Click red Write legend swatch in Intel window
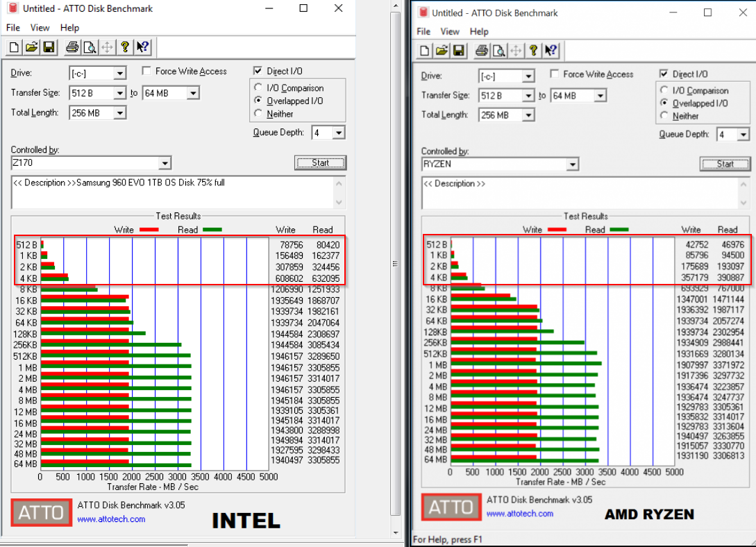 click(149, 229)
